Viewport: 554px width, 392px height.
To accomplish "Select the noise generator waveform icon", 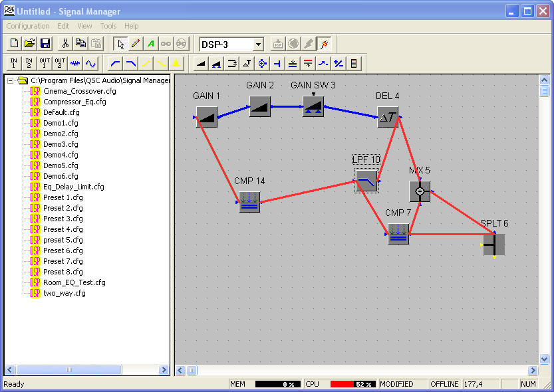I will click(75, 64).
